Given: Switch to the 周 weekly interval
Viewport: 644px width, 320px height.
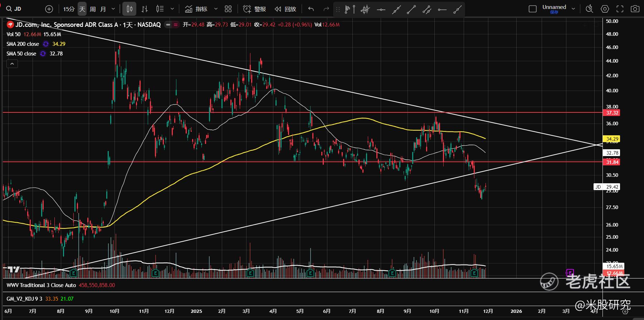Looking at the screenshot, I should [93, 9].
